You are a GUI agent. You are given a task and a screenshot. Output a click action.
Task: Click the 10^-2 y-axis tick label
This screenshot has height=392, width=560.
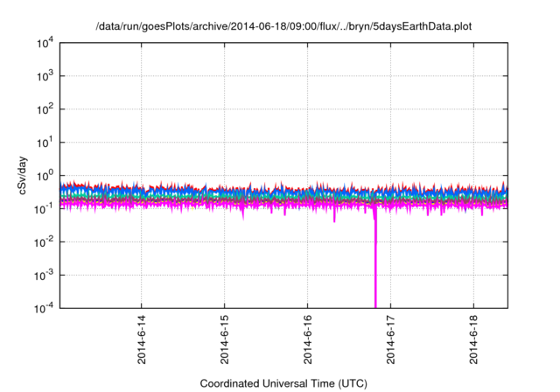point(44,242)
